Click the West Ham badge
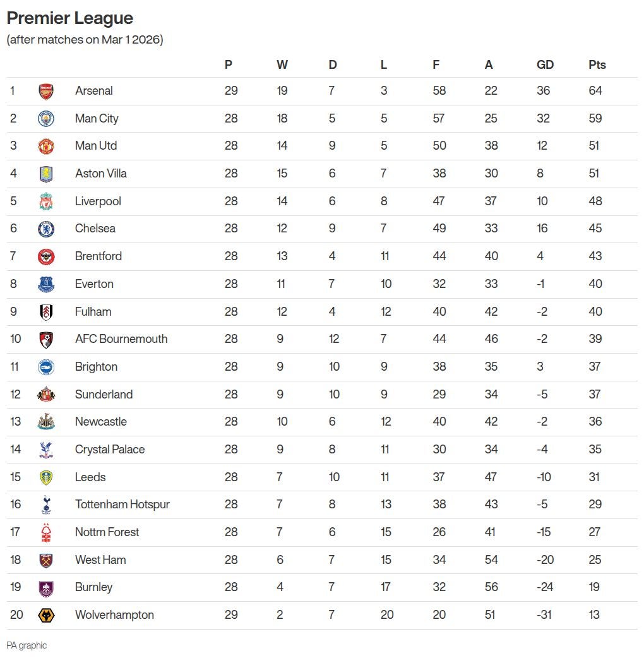 tap(46, 560)
